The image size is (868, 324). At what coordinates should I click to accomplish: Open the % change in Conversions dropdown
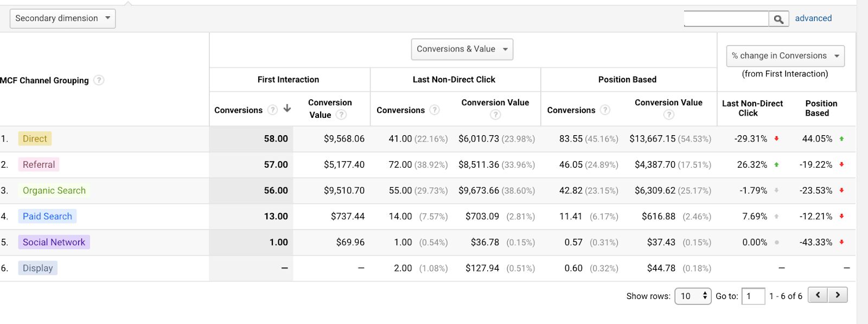point(785,55)
